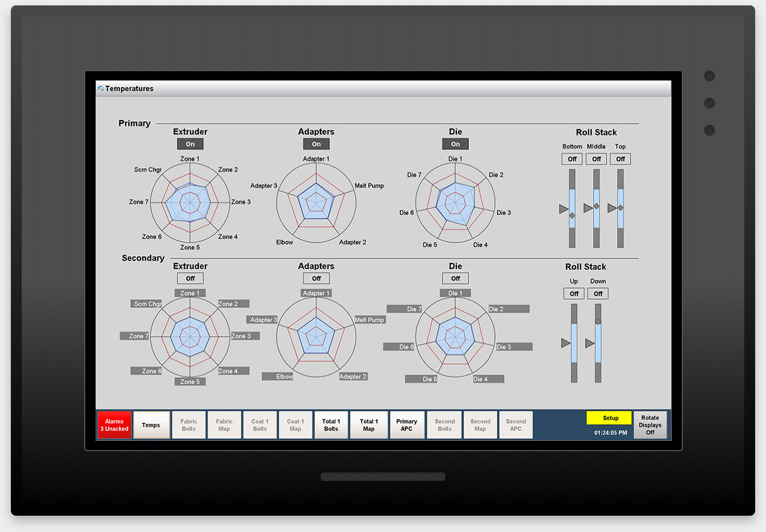Screen dimensions: 766x532
Task: Switch to the Total 1 Bolts tab
Action: (x=331, y=425)
